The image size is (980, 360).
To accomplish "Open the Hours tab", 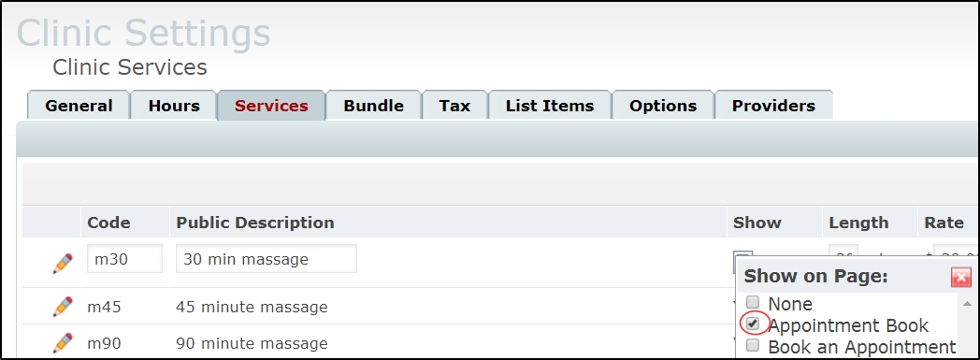I will tap(174, 106).
